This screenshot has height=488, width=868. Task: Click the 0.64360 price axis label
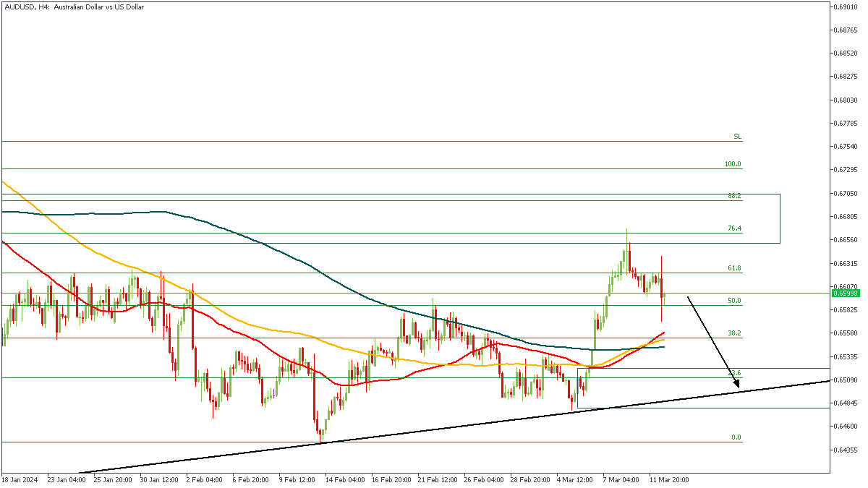(845, 450)
